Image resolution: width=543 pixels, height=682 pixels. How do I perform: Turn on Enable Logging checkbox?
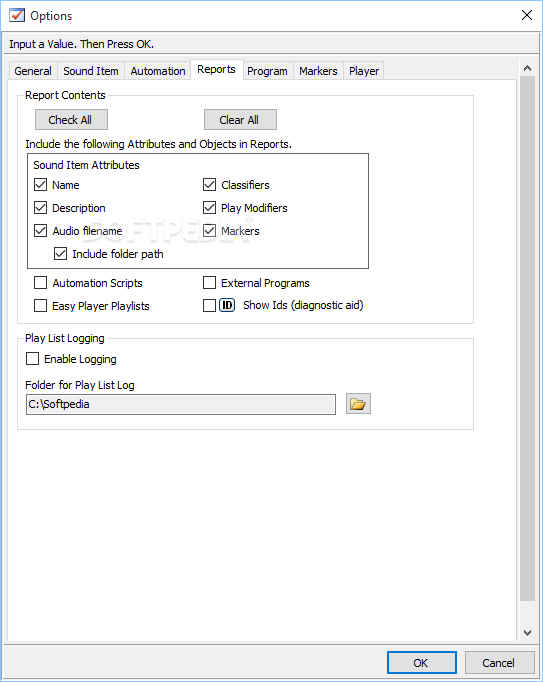click(x=33, y=359)
